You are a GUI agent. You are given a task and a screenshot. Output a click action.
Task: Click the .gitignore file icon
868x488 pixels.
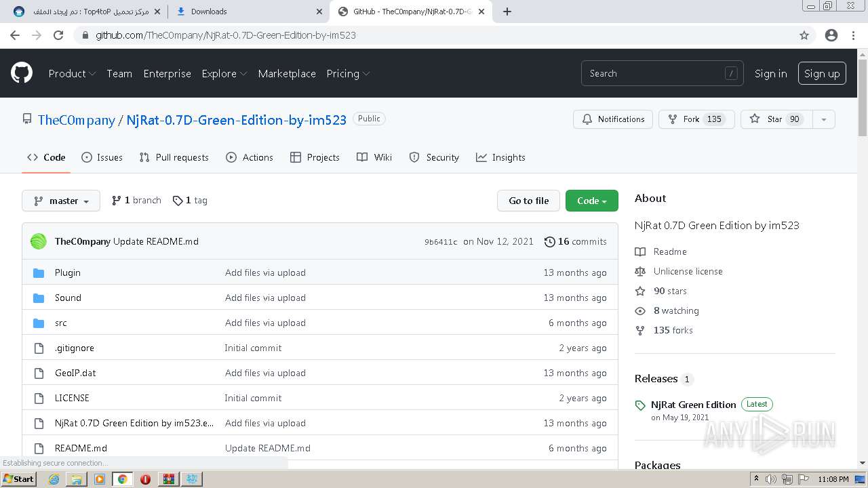[39, 348]
